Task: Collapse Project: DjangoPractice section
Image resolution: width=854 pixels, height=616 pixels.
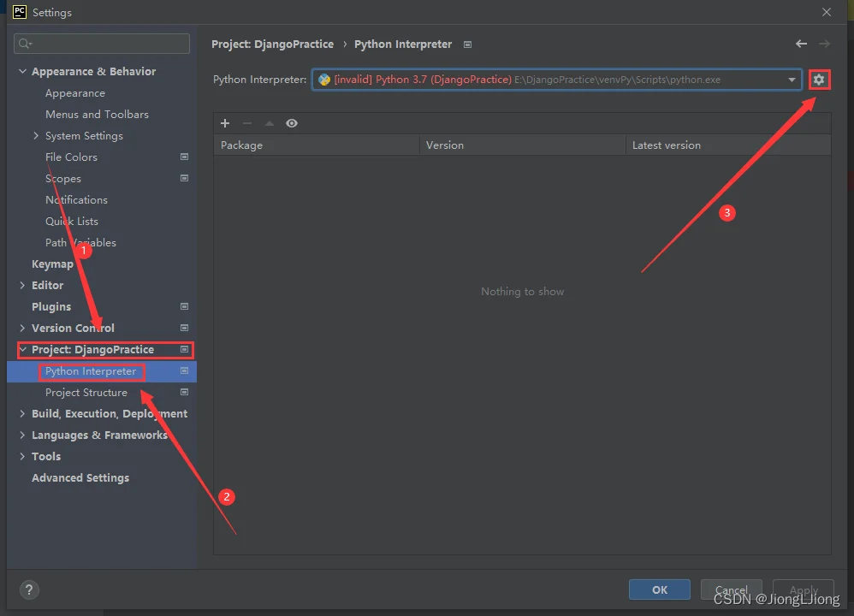Action: 23,349
